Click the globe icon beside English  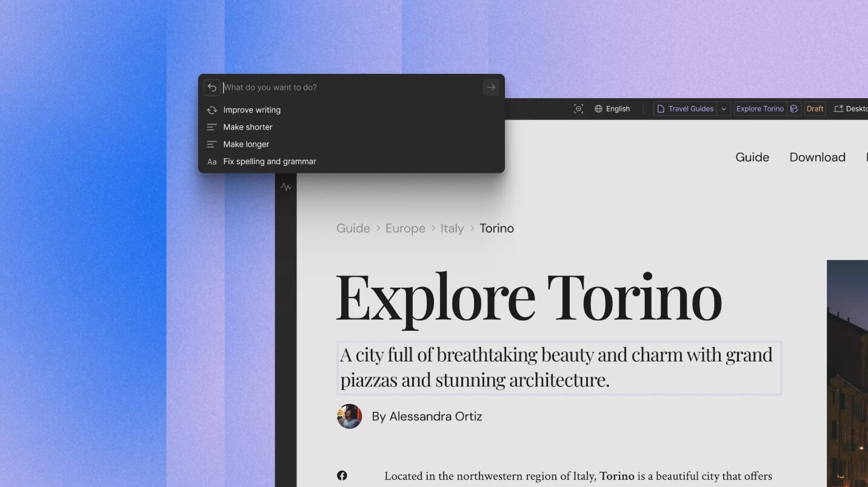598,109
